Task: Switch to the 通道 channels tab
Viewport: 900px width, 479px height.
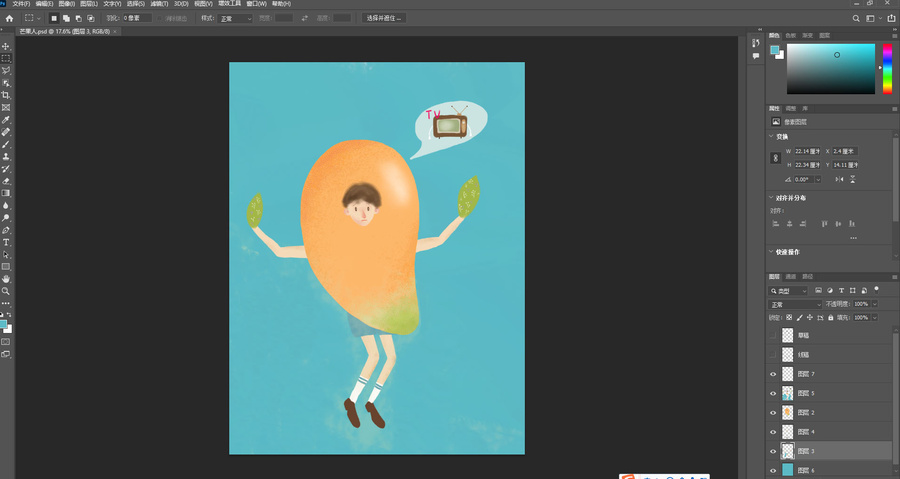Action: 791,277
